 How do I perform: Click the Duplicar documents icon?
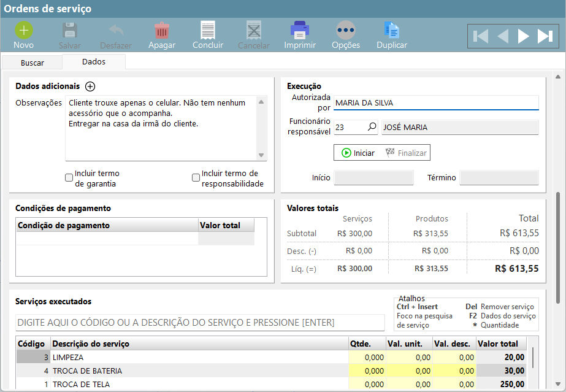[391, 30]
